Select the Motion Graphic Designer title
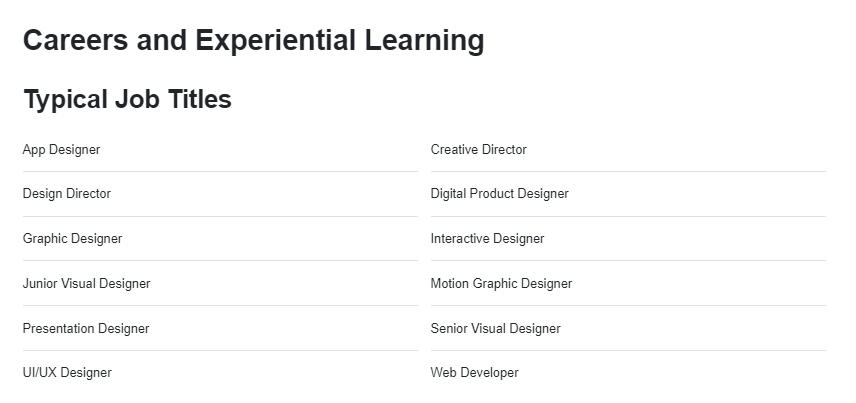The image size is (856, 403). pyautogui.click(x=501, y=283)
